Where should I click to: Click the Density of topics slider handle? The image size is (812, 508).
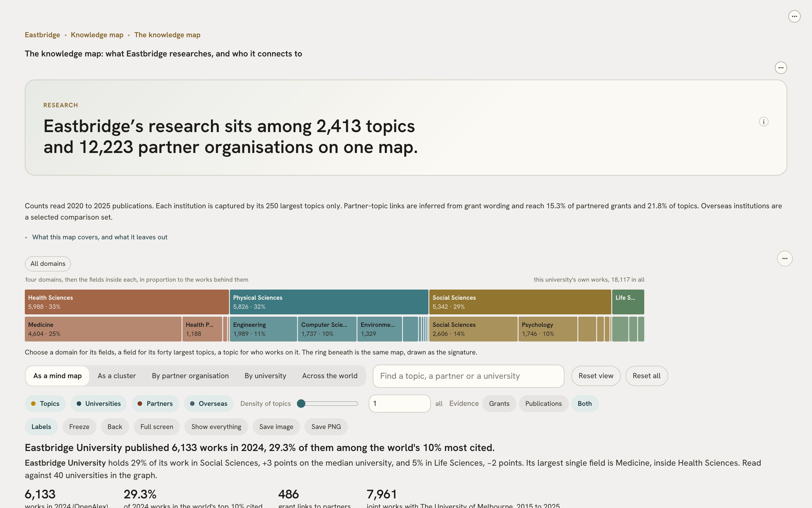coord(301,404)
